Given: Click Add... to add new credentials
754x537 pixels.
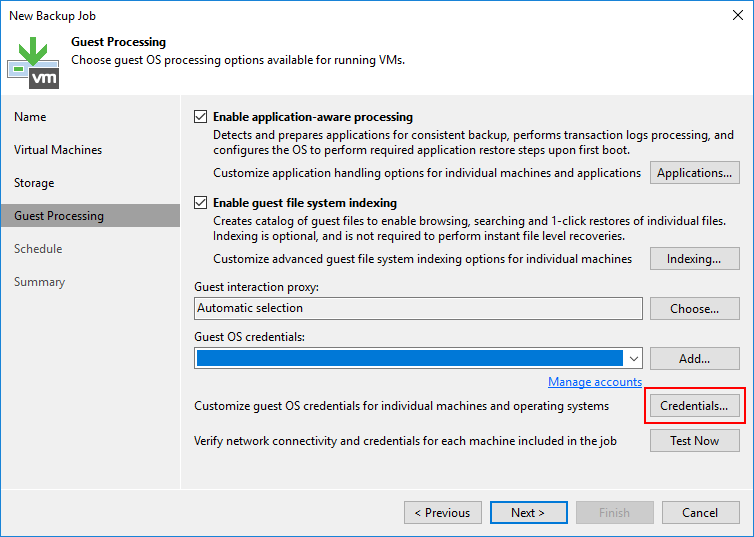Looking at the screenshot, I should pos(695,359).
